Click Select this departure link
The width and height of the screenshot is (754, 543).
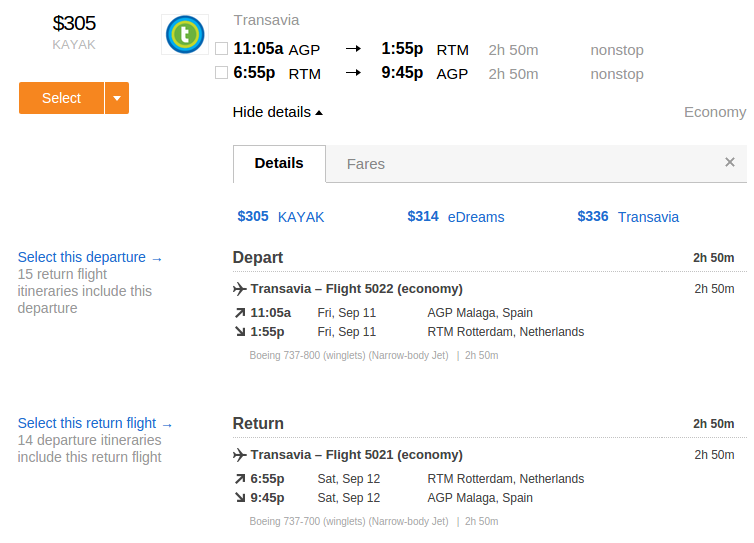pyautogui.click(x=90, y=257)
